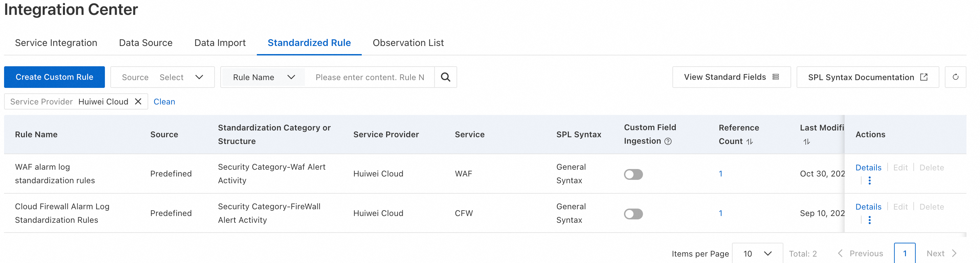980x263 pixels.
Task: View Details of WAF alarm log rule
Action: (868, 168)
